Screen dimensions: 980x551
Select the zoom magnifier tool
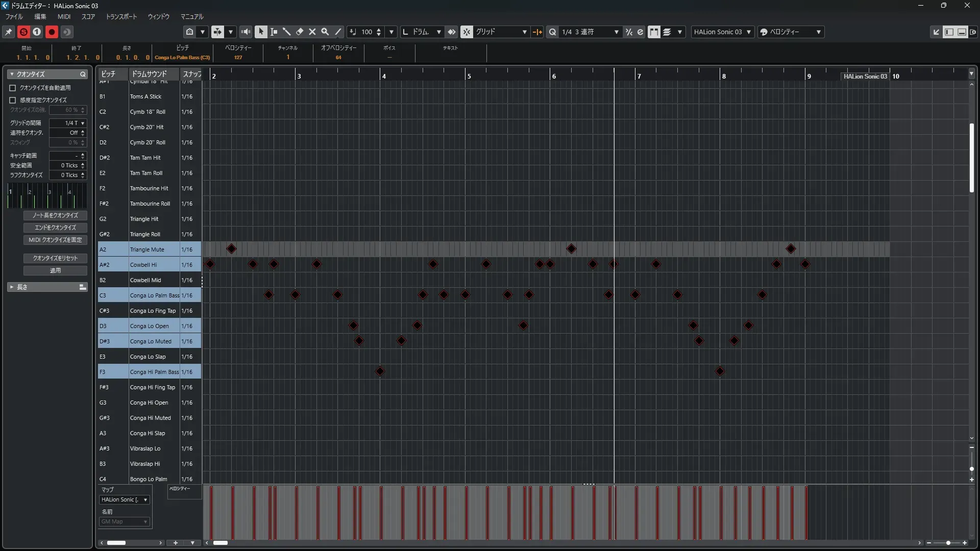325,32
